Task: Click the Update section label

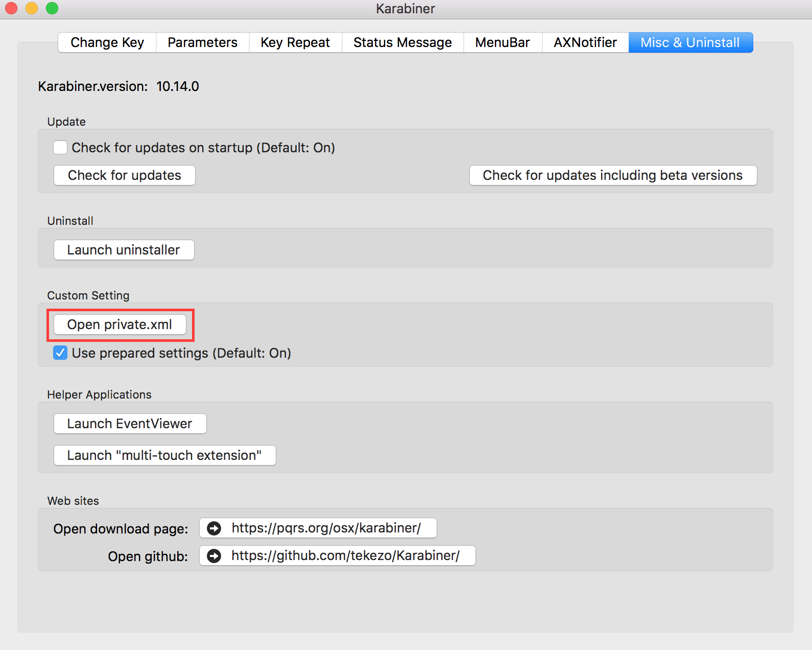Action: (x=66, y=122)
